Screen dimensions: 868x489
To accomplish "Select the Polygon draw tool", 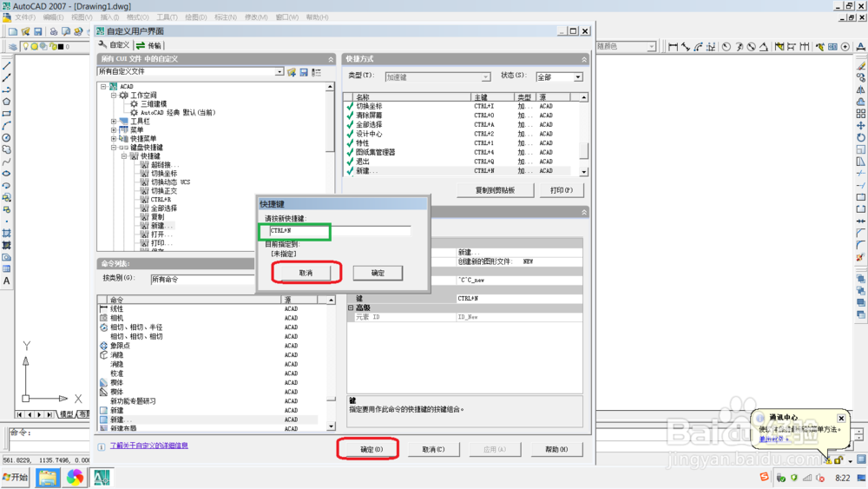I will coord(7,102).
